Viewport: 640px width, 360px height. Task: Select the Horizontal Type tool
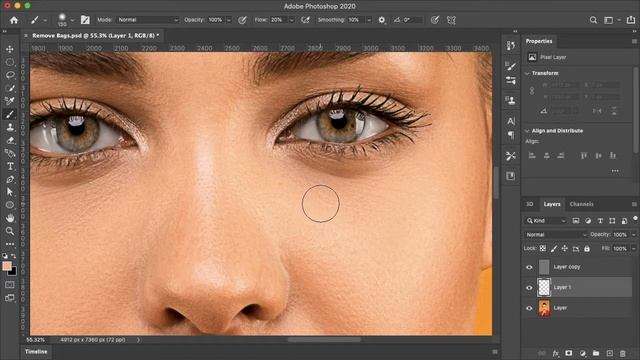point(10,166)
